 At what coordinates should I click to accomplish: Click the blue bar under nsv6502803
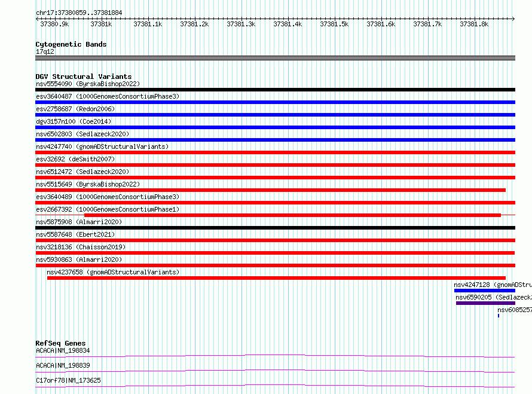click(x=275, y=140)
